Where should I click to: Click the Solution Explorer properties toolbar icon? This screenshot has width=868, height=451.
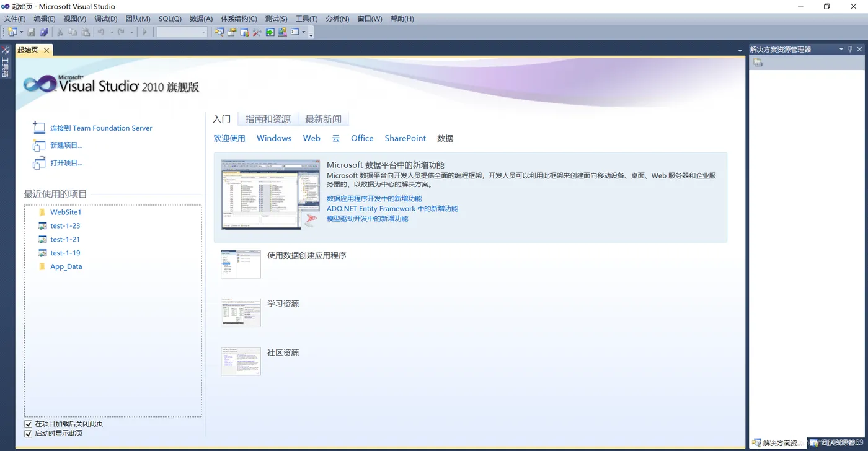pyautogui.click(x=758, y=62)
